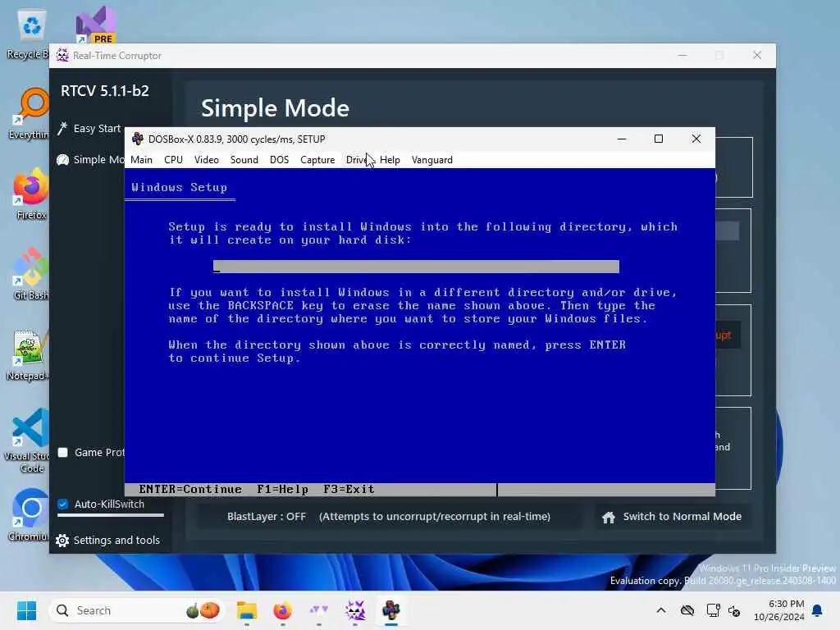Minimize the DOSBox-X window

coord(622,139)
